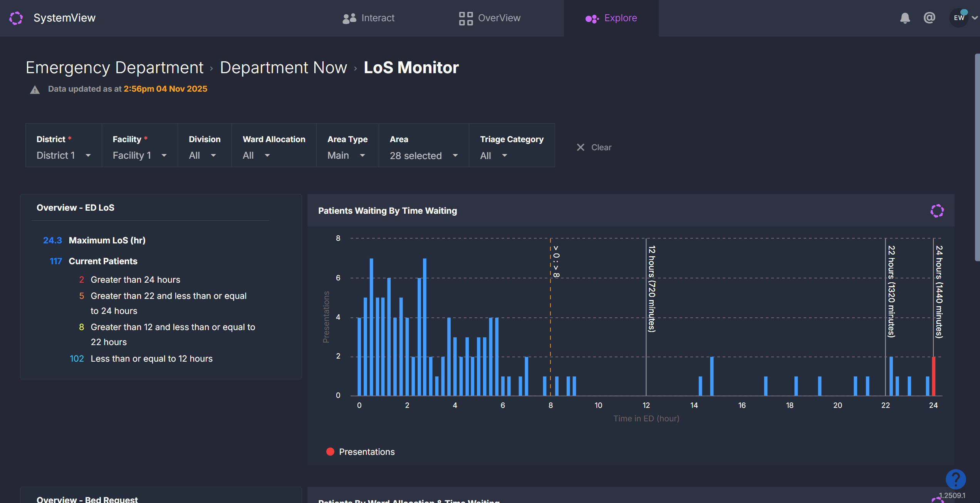Navigate to Department Now breadcrumb

pyautogui.click(x=283, y=68)
